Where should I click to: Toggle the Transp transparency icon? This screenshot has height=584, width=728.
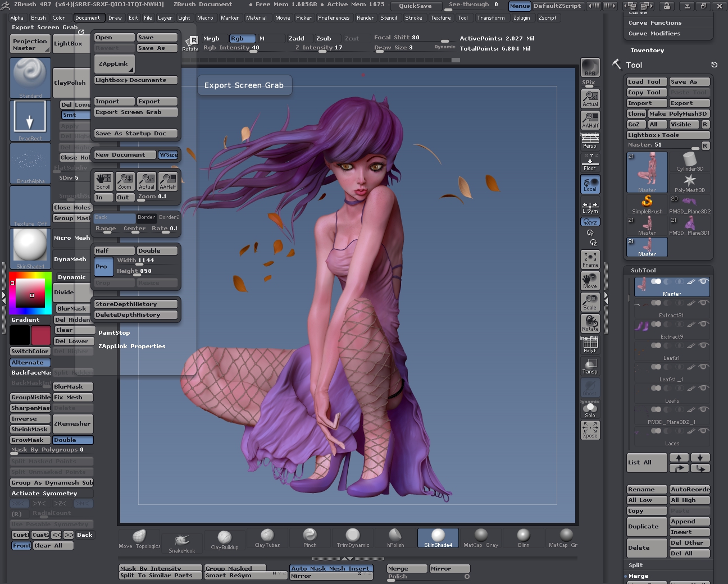[590, 366]
